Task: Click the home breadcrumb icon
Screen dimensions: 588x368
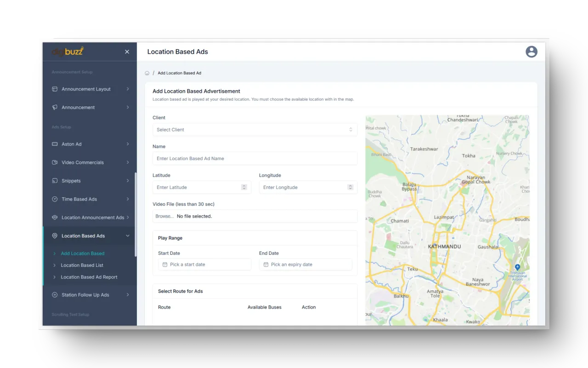Action: click(147, 73)
